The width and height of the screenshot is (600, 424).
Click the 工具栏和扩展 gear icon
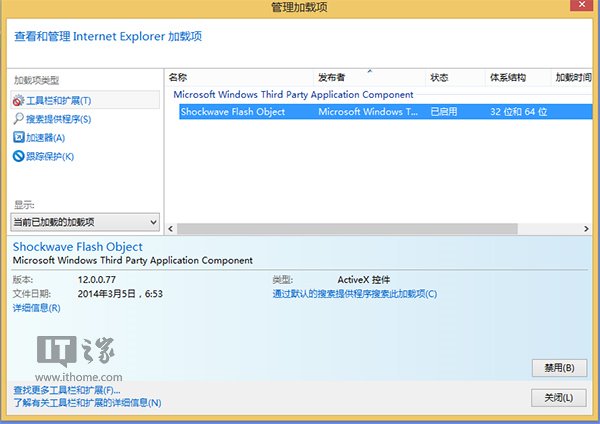(18, 100)
